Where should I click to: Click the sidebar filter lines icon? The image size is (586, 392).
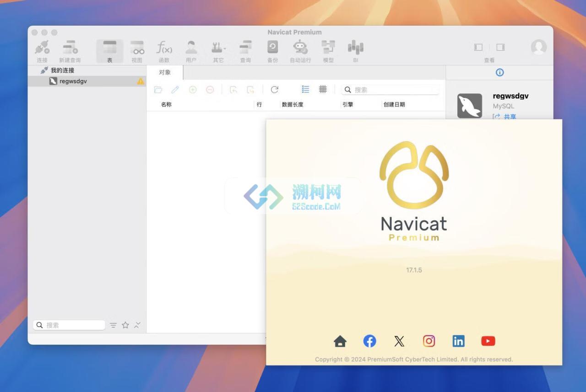pyautogui.click(x=113, y=325)
